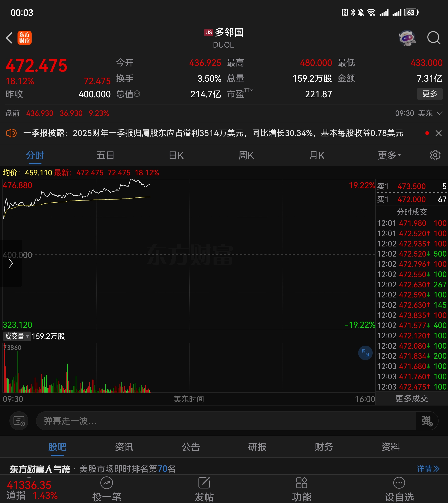Open the 功能 grid icon
This screenshot has height=503, width=448.
click(x=302, y=483)
